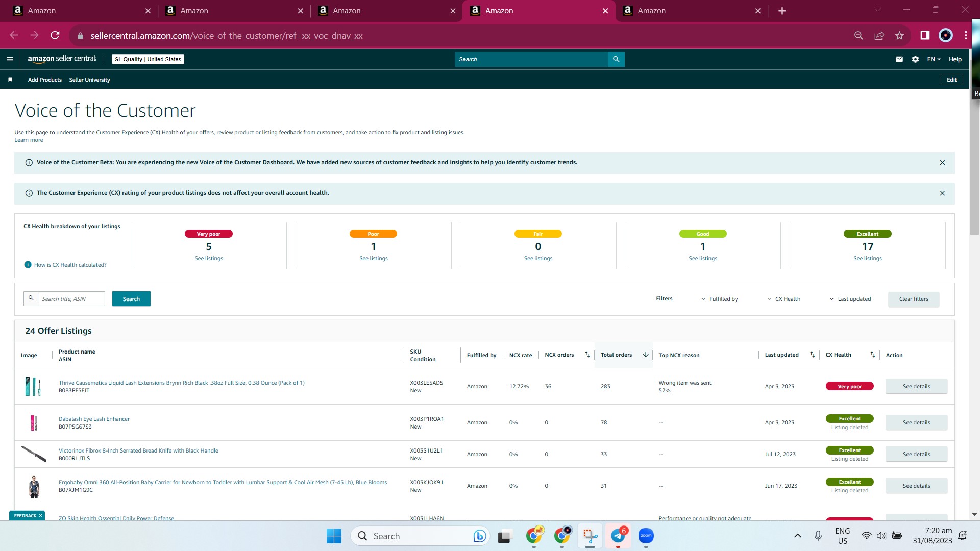Open How is CX Health calculated link

point(70,265)
